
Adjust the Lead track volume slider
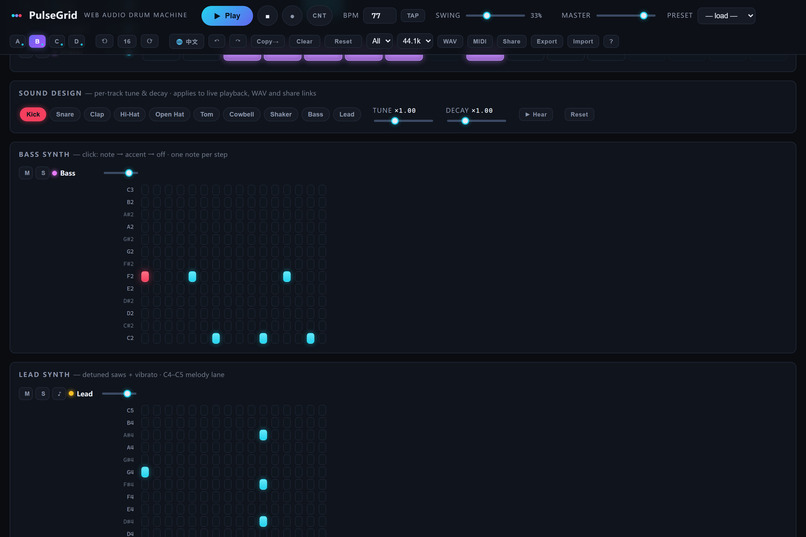point(119,394)
